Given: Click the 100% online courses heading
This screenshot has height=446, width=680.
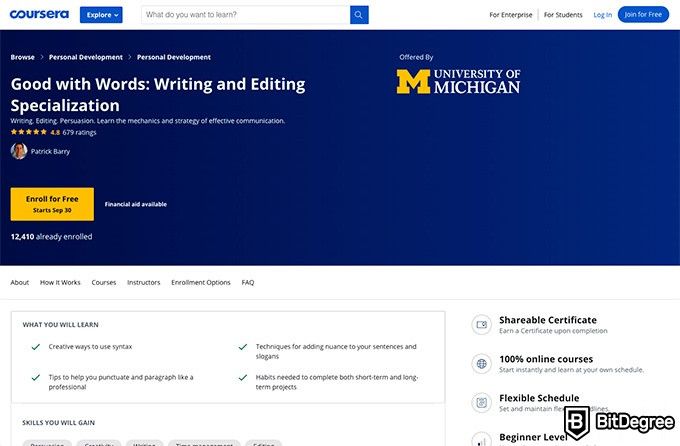Looking at the screenshot, I should click(x=546, y=359).
